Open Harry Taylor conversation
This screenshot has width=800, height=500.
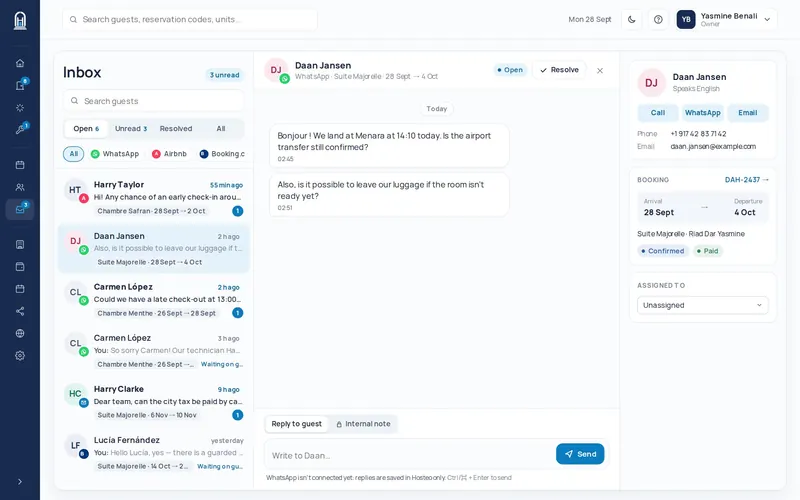click(154, 197)
